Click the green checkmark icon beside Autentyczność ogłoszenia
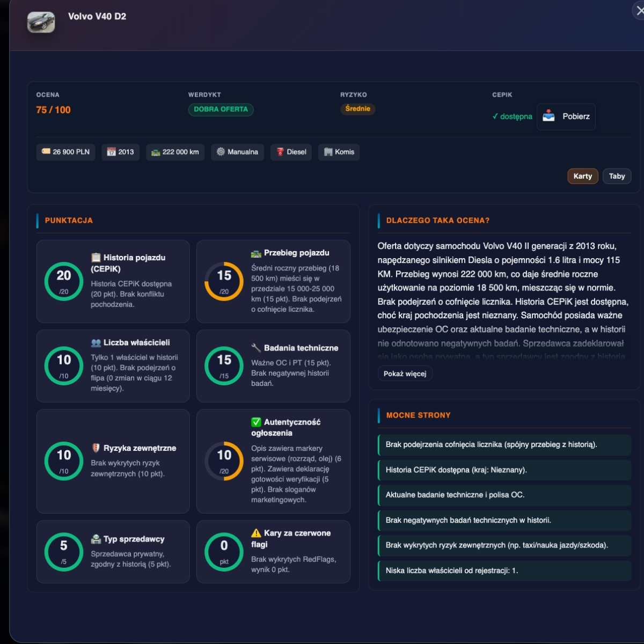 (256, 422)
